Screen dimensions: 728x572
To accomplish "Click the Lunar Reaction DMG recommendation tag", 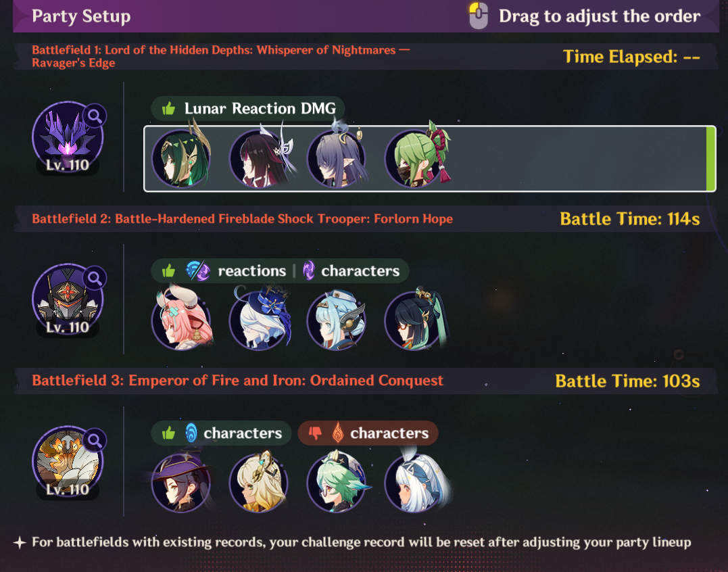I will click(x=248, y=109).
